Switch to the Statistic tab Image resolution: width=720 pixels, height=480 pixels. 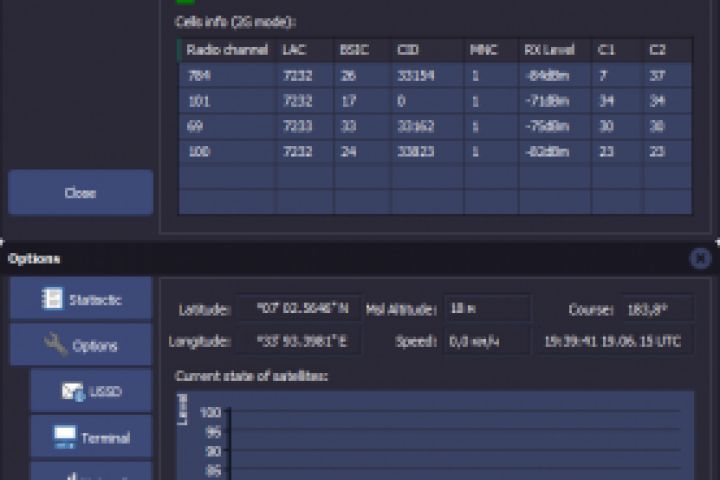[x=81, y=299]
